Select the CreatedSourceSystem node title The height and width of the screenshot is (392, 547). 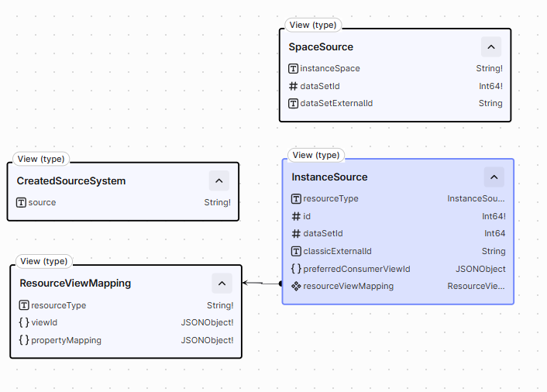point(71,181)
